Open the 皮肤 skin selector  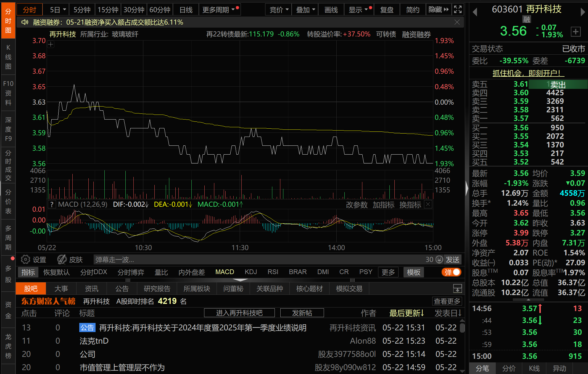[70, 260]
